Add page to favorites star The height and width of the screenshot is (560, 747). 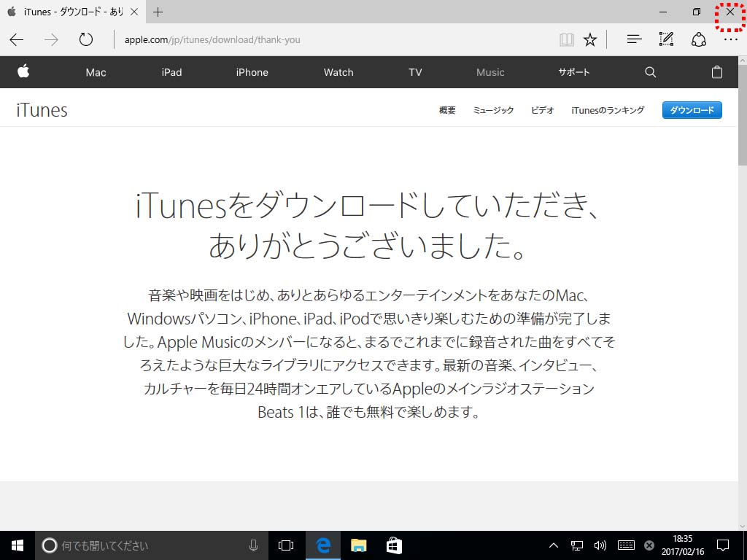[x=590, y=39]
